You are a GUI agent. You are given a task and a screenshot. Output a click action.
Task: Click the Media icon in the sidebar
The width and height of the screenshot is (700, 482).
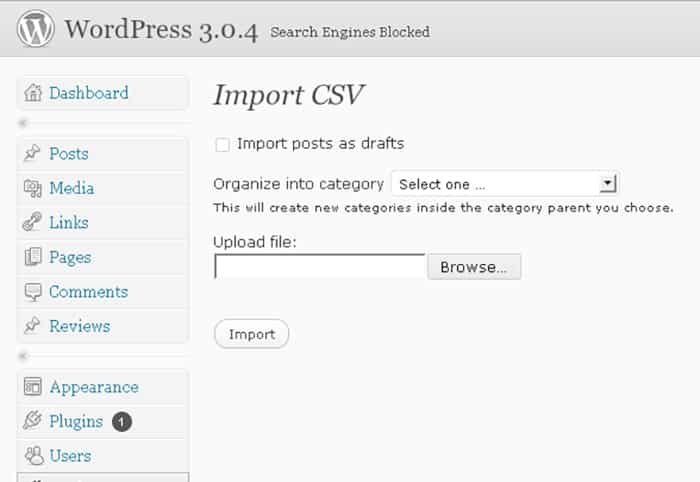point(33,188)
